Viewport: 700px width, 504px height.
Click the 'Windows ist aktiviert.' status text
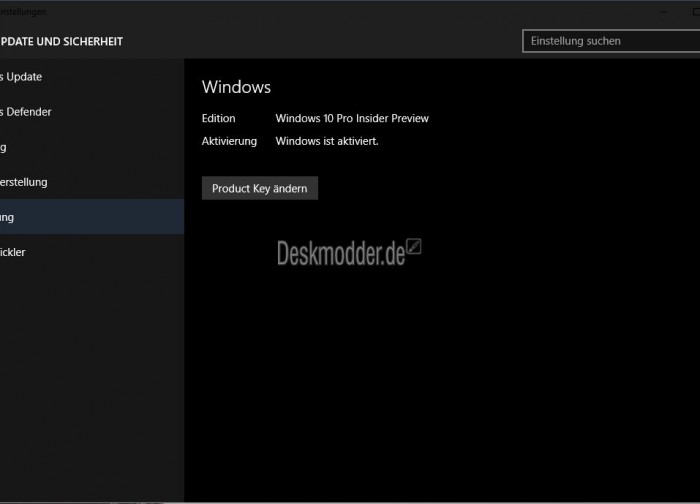click(327, 141)
